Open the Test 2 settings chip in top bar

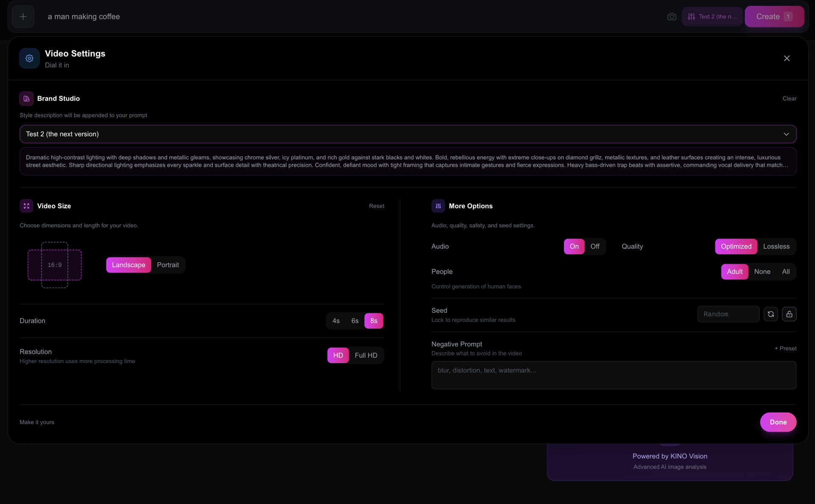pyautogui.click(x=712, y=17)
